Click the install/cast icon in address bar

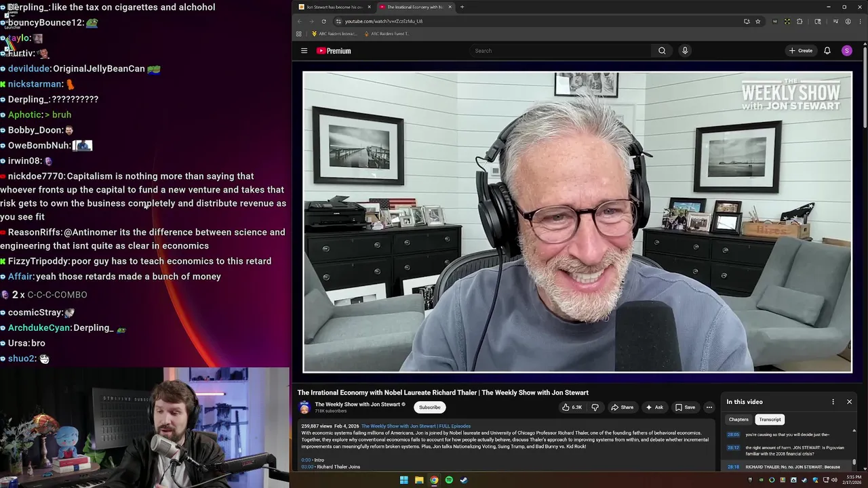click(747, 21)
